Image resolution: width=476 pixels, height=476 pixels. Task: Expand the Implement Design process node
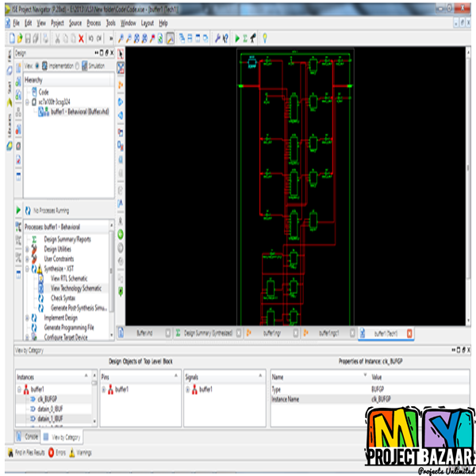(26, 317)
